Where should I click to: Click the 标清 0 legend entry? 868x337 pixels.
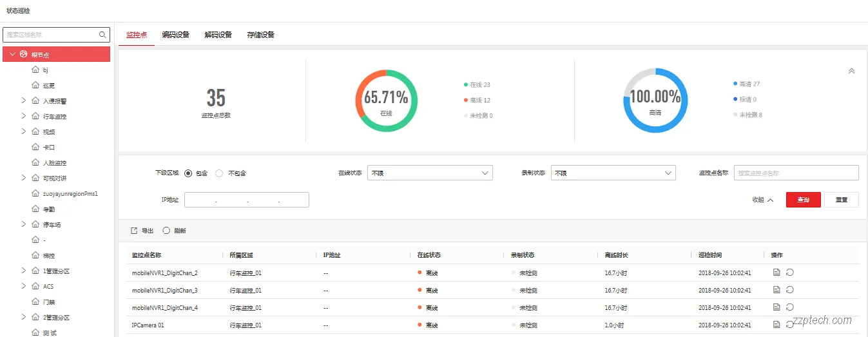744,99
